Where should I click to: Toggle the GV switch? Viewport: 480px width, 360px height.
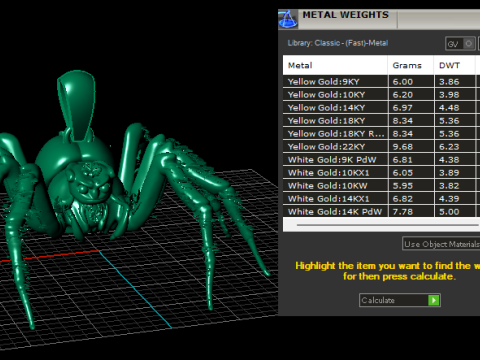tap(461, 44)
